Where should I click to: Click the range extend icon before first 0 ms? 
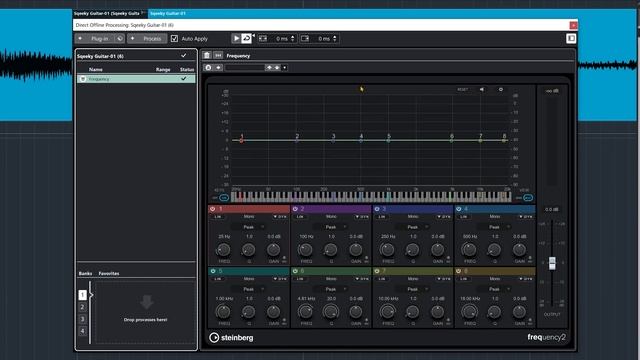pos(263,38)
